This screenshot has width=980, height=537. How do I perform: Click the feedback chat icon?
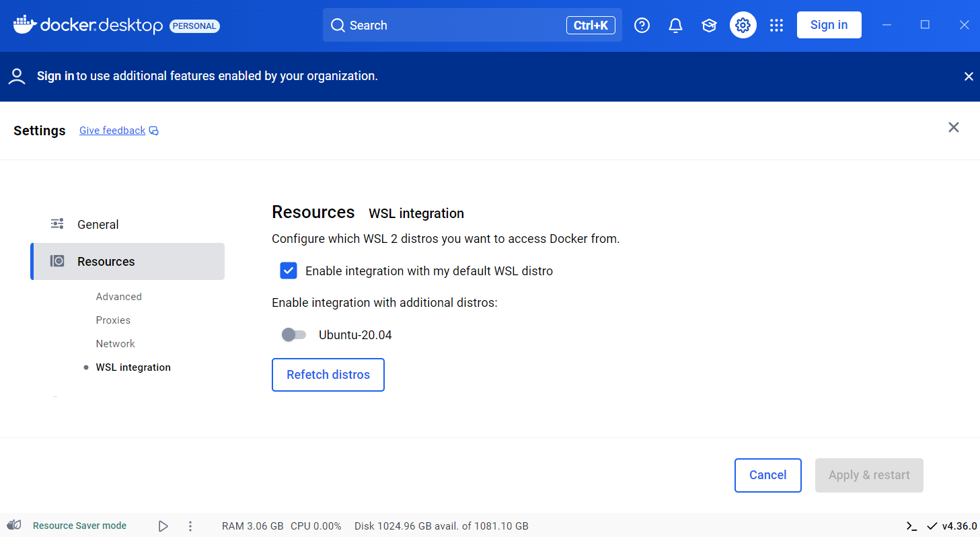click(x=154, y=131)
